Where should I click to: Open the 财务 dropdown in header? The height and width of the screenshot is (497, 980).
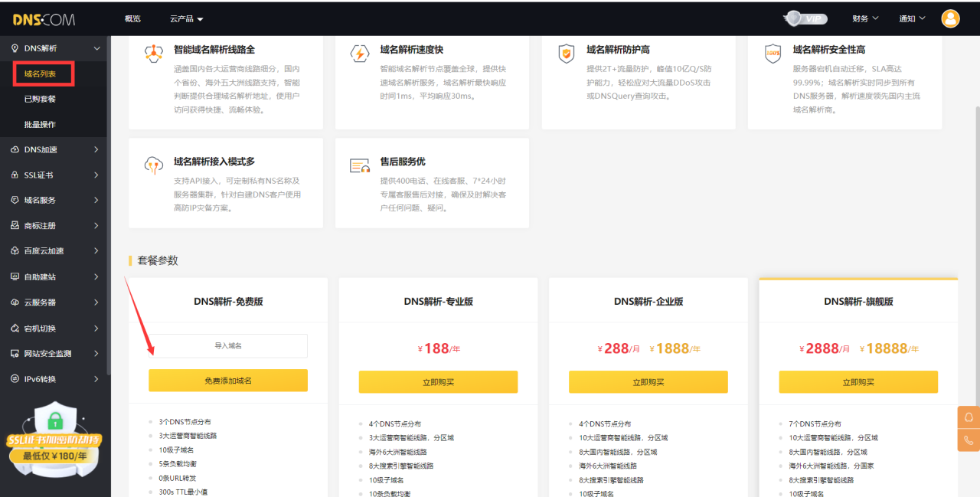click(x=865, y=18)
